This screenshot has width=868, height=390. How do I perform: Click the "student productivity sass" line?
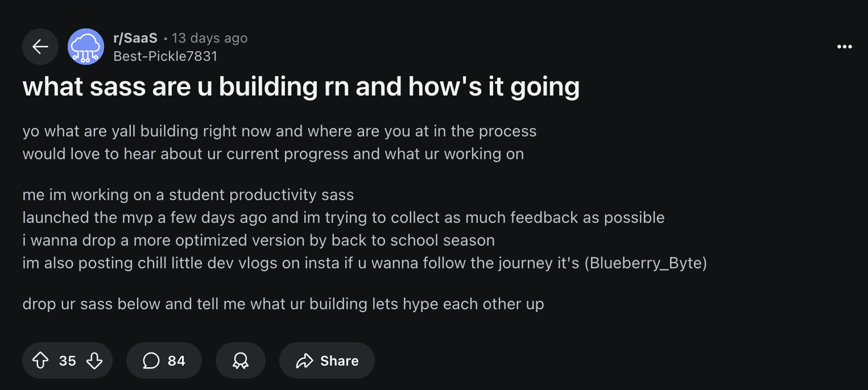coord(188,195)
